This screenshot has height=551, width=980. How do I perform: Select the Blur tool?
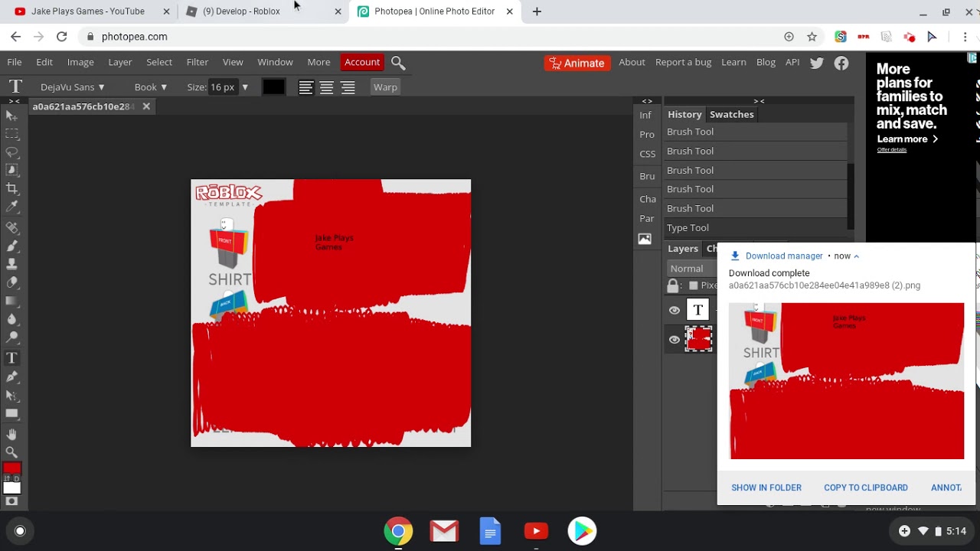coord(11,320)
